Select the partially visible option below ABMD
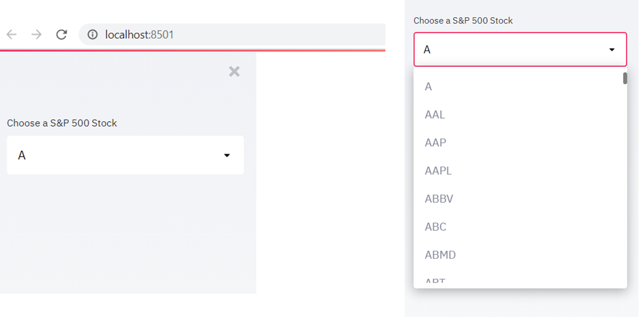Screen dimensions: 644x317 click(x=435, y=281)
